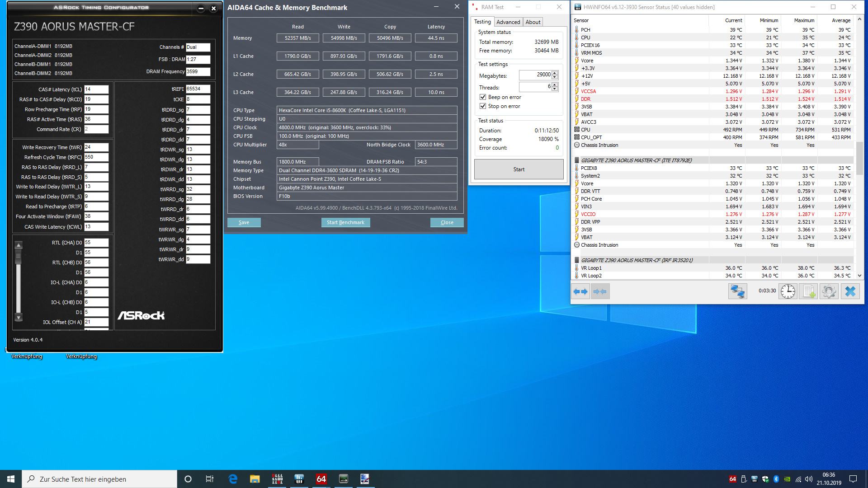Open Cortana circle in taskbar
Viewport: 868px width, 488px height.
pyautogui.click(x=188, y=479)
